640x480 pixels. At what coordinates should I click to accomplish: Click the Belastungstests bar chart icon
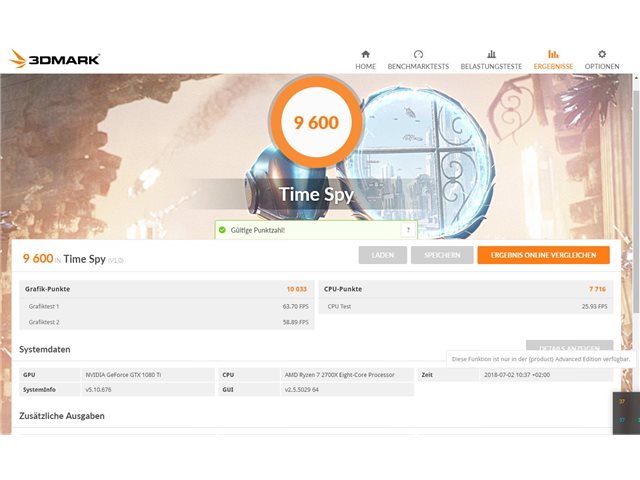(x=491, y=54)
